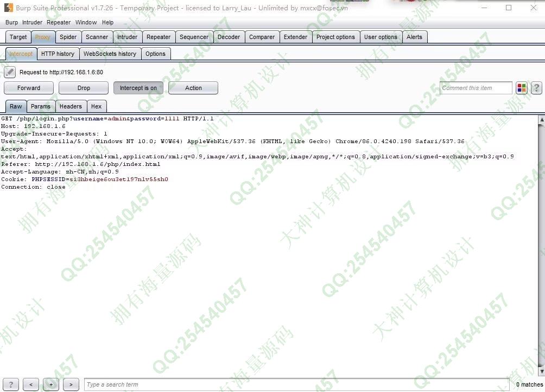Click the User-Agent header line
Screen dimensions: 545x392
click(x=232, y=142)
